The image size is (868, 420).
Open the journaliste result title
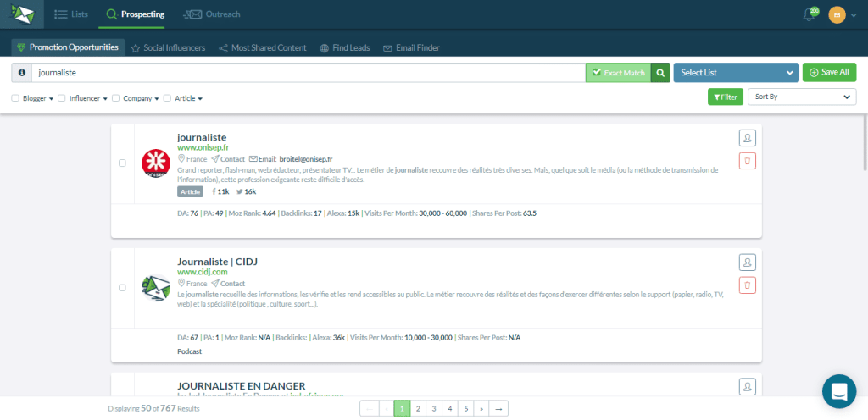click(202, 137)
